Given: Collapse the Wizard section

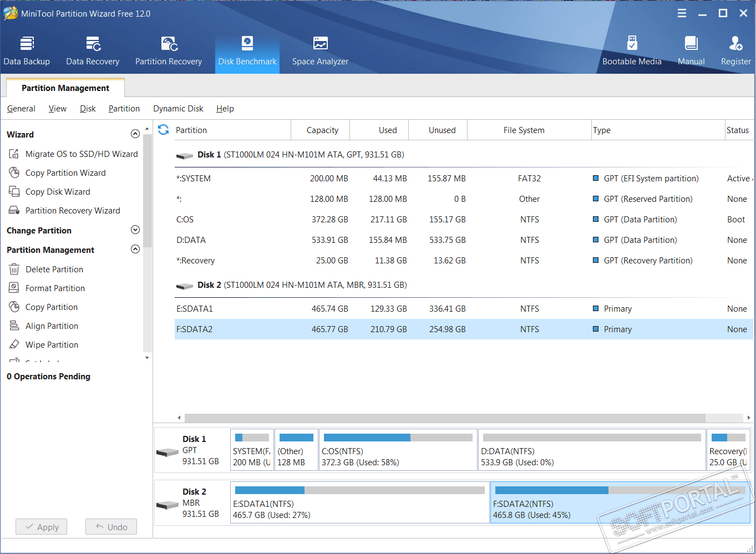Looking at the screenshot, I should coord(135,134).
